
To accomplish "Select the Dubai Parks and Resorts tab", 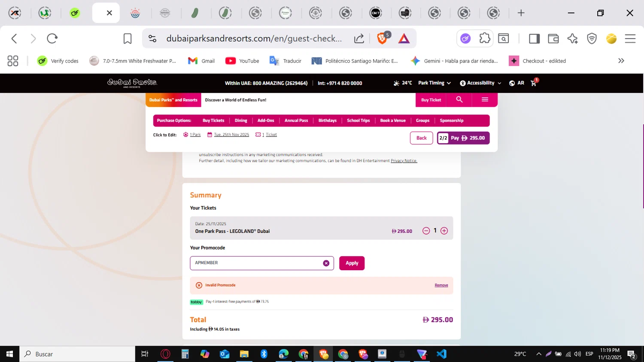I will point(173,100).
